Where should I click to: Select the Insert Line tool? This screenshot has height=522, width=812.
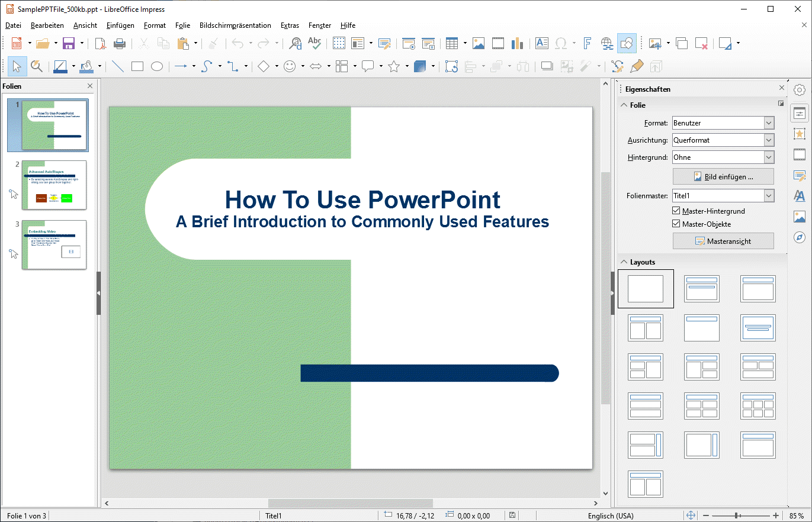click(118, 66)
